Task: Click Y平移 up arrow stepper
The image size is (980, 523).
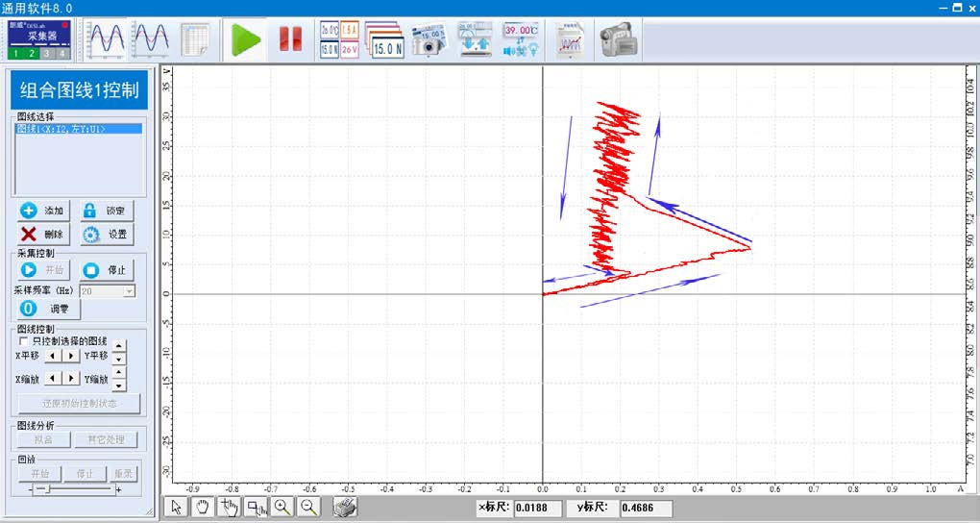Action: [119, 349]
